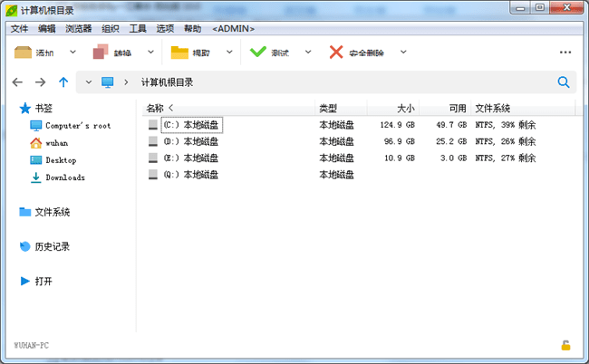Go forward with the right arrow
The width and height of the screenshot is (589, 364).
click(40, 82)
